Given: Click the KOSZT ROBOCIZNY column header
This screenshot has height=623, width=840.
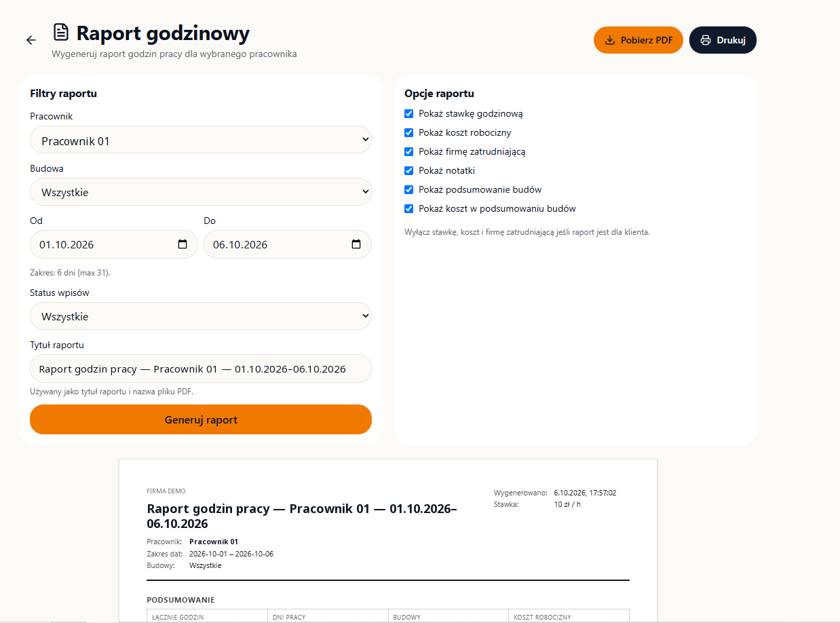Looking at the screenshot, I should coord(542,618).
